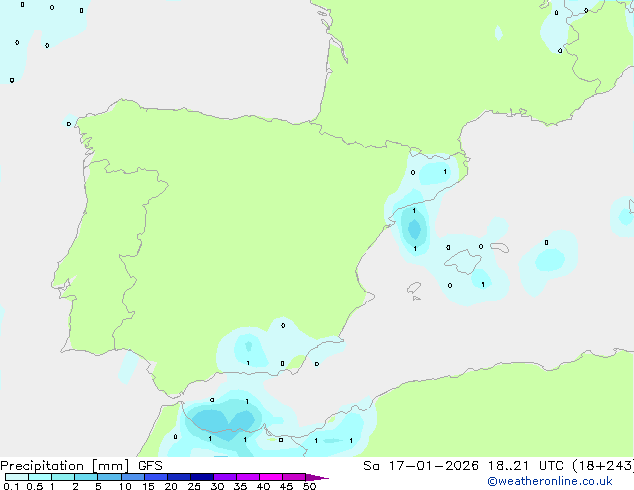Click the "45" legend value label
The width and height of the screenshot is (634, 490).
pos(286,486)
